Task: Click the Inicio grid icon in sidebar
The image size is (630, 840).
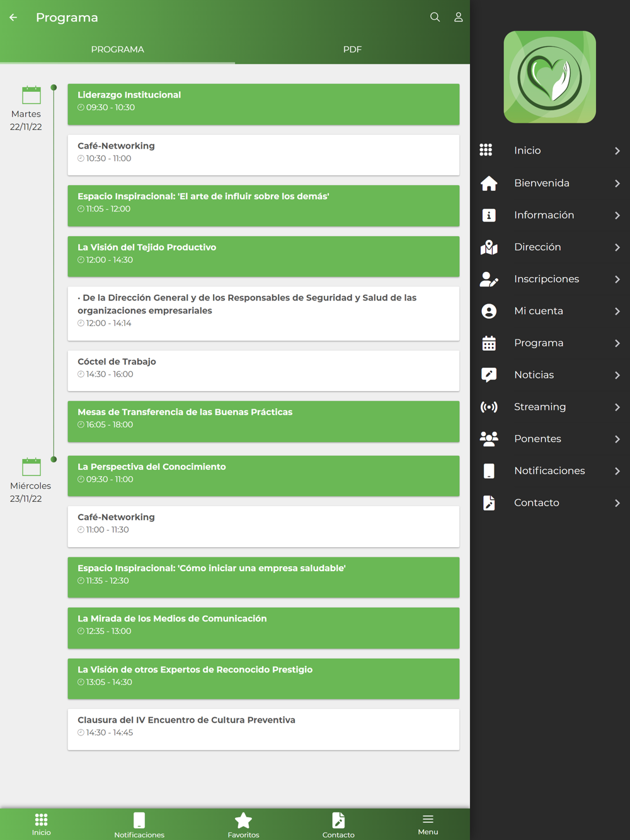Action: (x=486, y=150)
